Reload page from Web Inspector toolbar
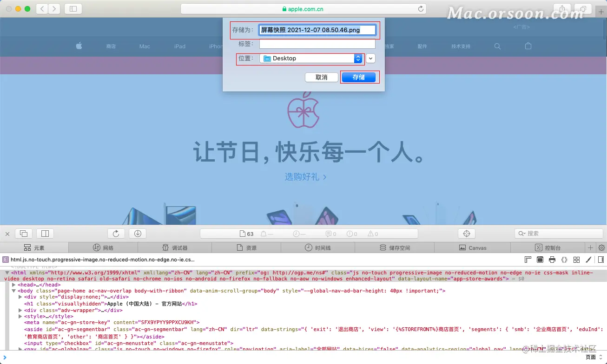This screenshot has height=364, width=607. click(x=116, y=234)
